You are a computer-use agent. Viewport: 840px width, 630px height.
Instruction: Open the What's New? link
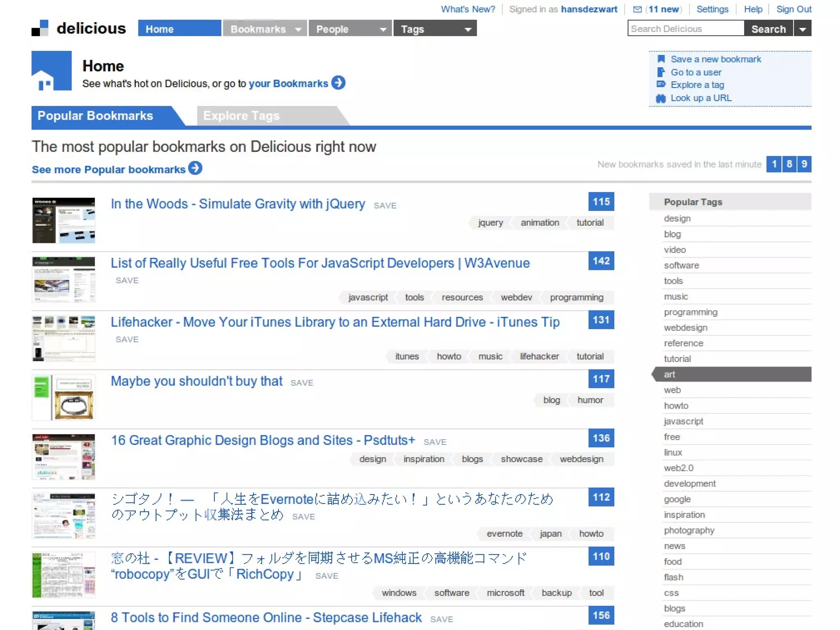468,9
